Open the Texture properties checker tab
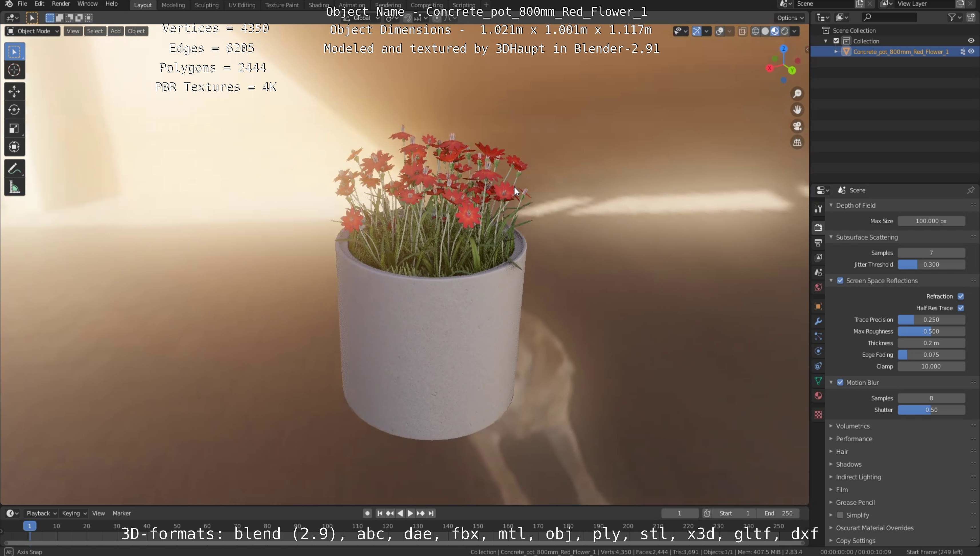The width and height of the screenshot is (980, 556). [x=818, y=415]
